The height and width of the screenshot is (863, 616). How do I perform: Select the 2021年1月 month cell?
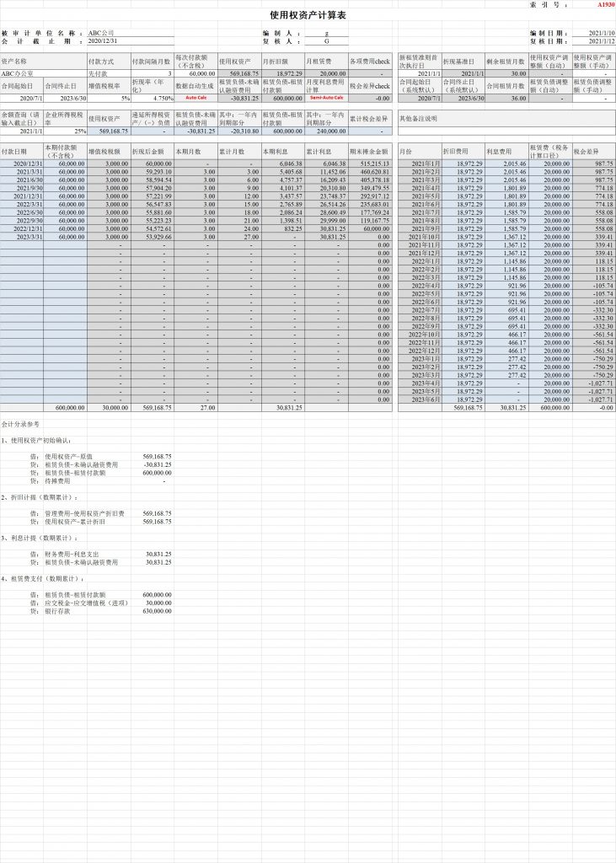coord(419,163)
